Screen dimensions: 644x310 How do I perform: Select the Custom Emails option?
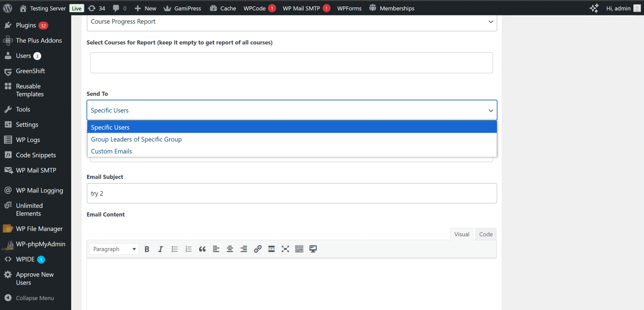tap(111, 151)
